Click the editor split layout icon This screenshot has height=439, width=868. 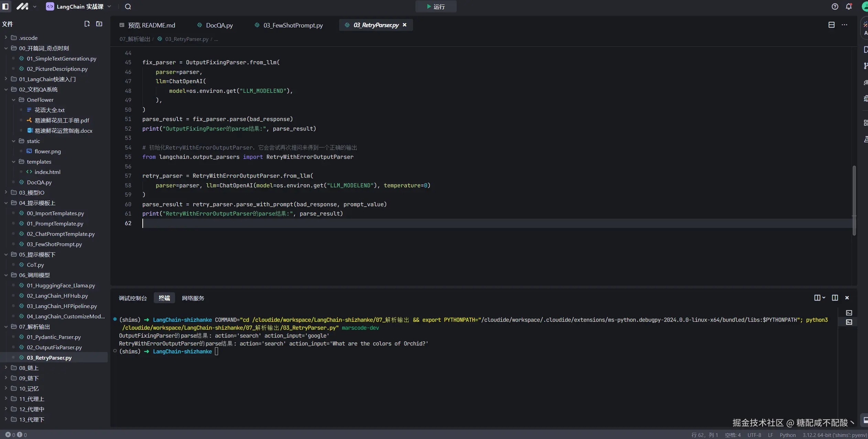(x=832, y=25)
